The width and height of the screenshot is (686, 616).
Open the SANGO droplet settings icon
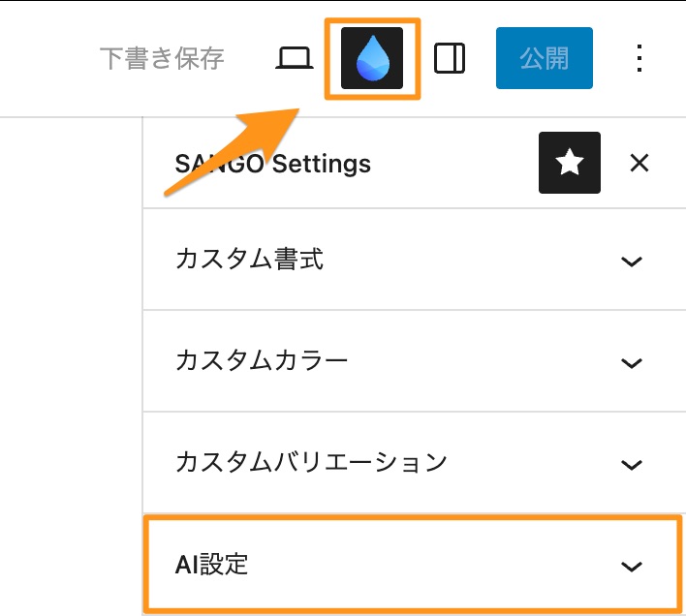tap(372, 60)
